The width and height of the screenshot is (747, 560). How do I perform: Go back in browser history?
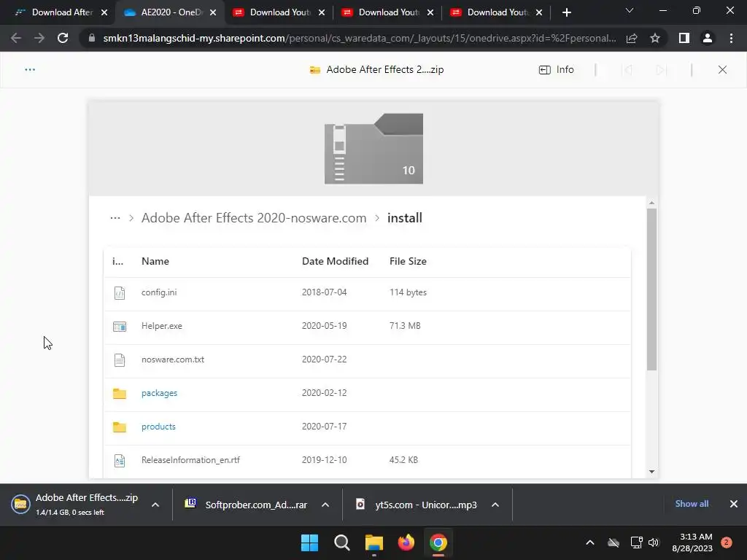16,38
